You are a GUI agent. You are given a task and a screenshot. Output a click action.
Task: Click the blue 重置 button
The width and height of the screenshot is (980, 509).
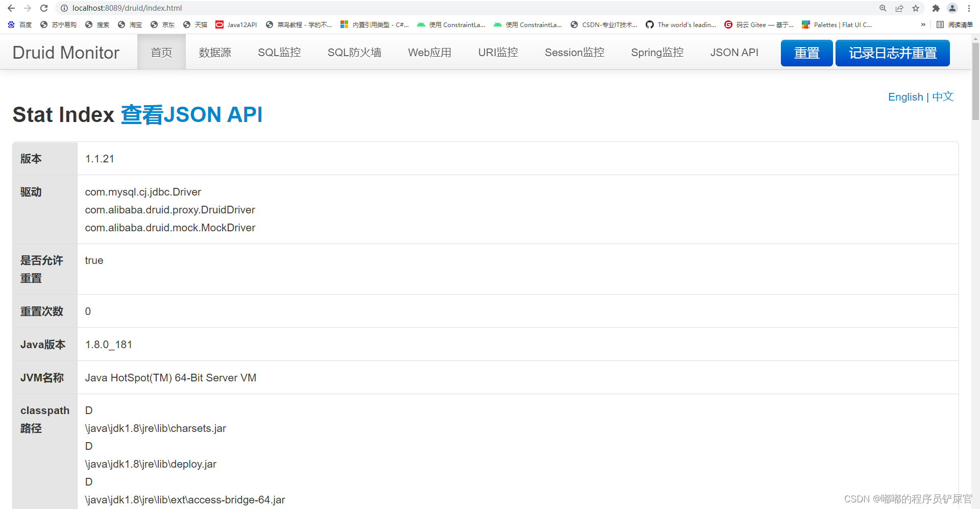click(x=806, y=53)
